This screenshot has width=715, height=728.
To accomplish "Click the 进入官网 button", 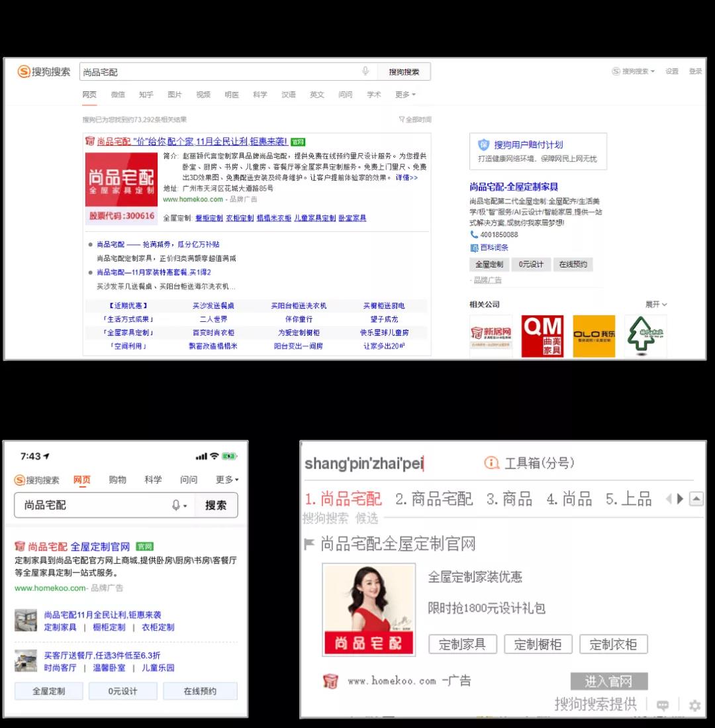I will 609,681.
